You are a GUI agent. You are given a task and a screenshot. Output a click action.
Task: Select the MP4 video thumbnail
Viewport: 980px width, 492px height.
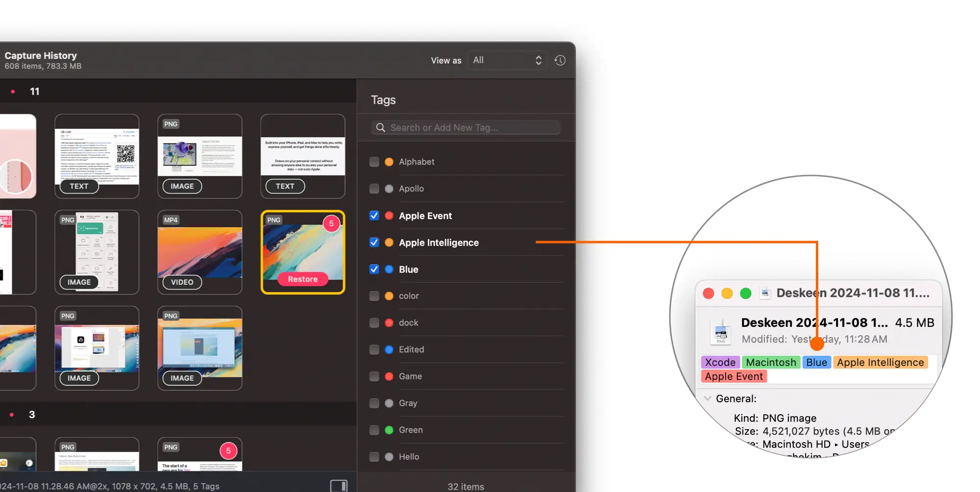pos(200,252)
